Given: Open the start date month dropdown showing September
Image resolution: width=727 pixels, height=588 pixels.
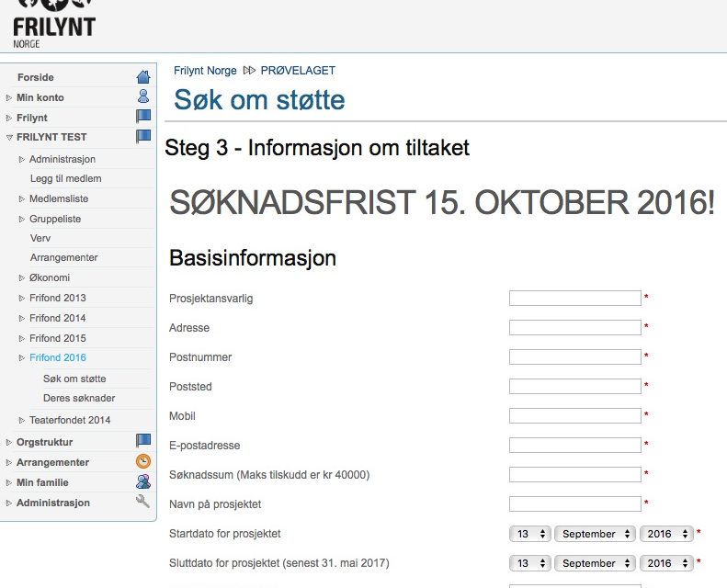Looking at the screenshot, I should (x=595, y=534).
